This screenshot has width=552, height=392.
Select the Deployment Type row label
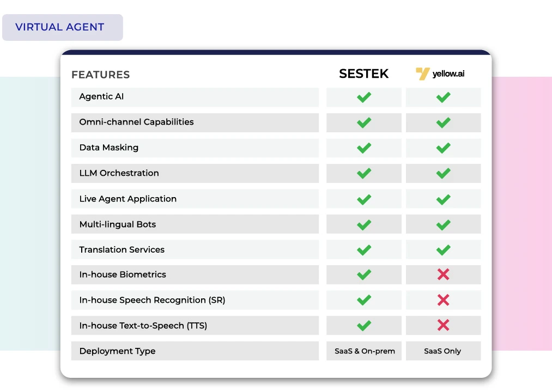point(117,351)
